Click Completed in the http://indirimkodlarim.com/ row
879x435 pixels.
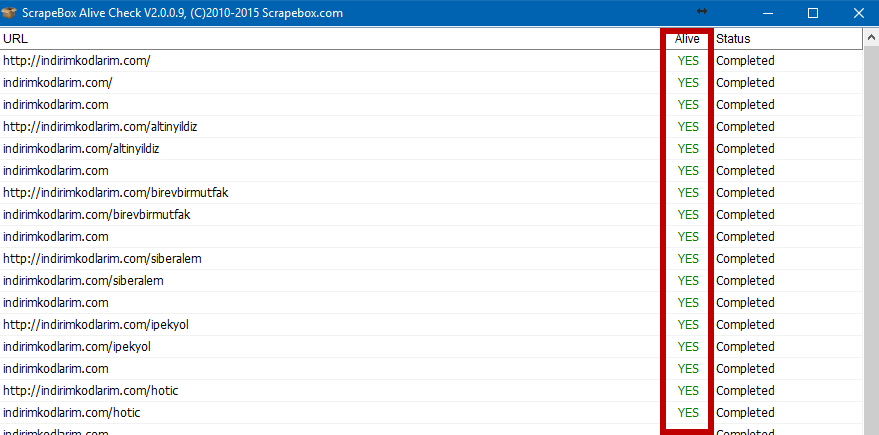745,61
